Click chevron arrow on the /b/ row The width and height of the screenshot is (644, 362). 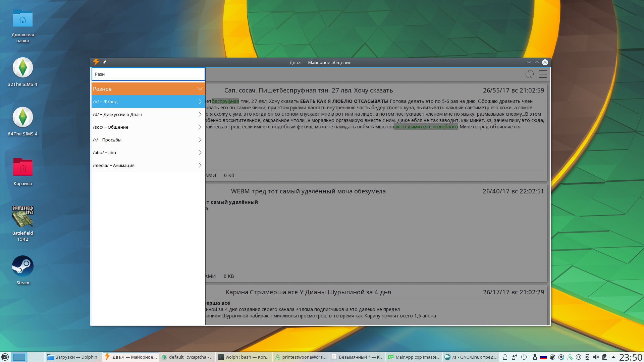point(200,102)
